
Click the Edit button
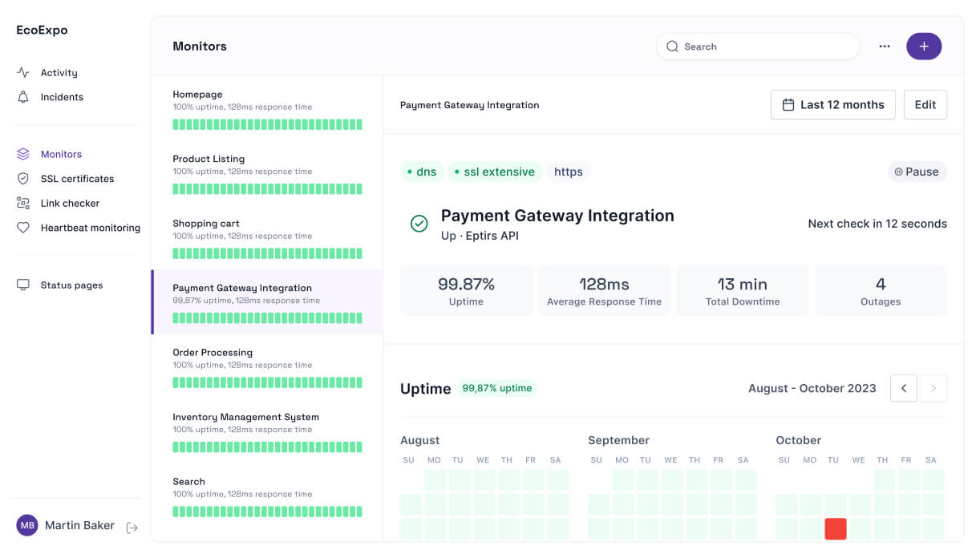[x=925, y=105]
